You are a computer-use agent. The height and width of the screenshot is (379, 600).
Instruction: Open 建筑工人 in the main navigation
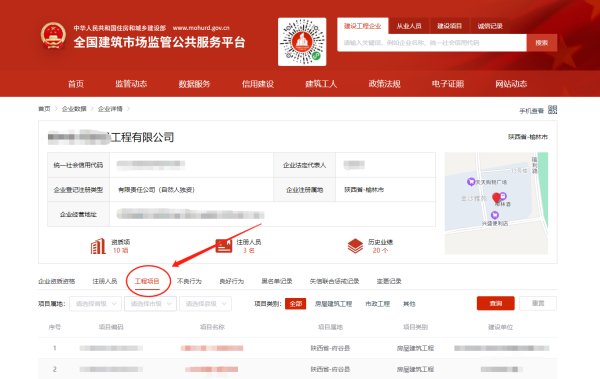[321, 84]
